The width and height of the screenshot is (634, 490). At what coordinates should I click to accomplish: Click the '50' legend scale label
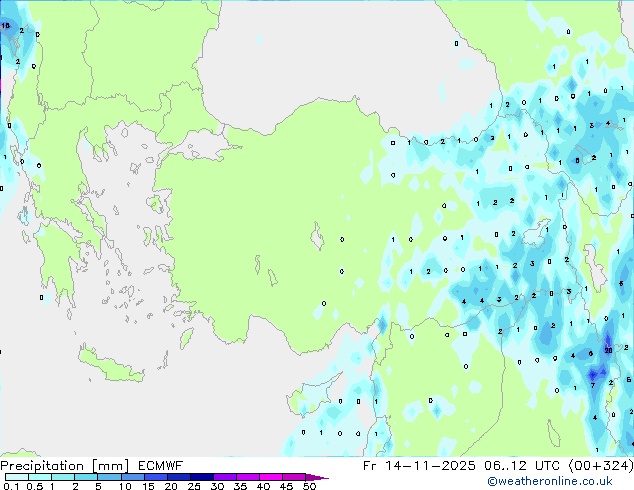(x=309, y=486)
